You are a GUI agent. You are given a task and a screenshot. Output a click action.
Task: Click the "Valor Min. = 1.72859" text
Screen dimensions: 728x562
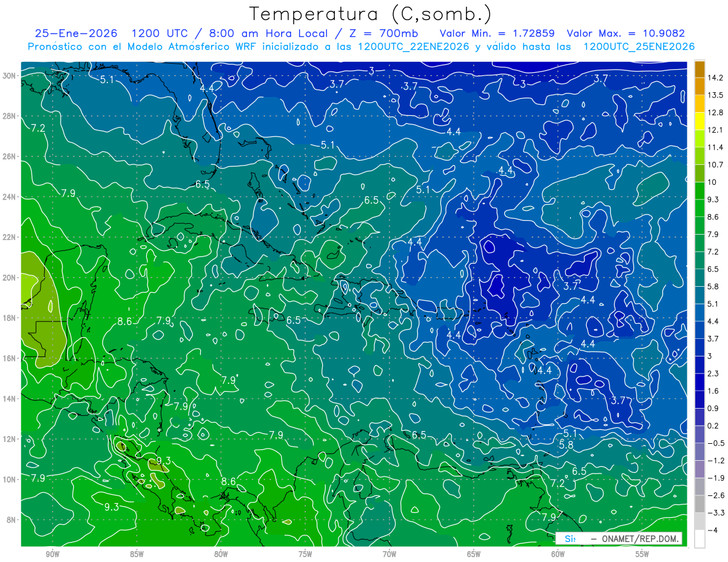498,33
